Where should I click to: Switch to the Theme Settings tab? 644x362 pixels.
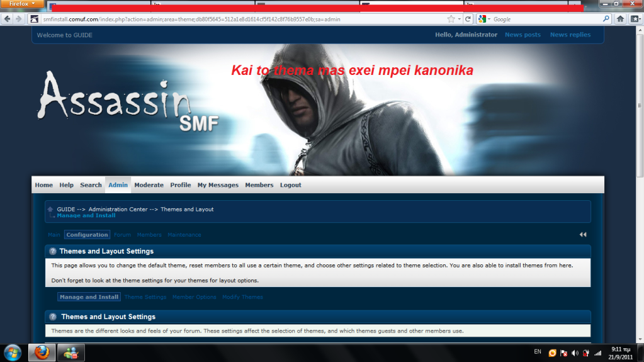[x=145, y=297]
